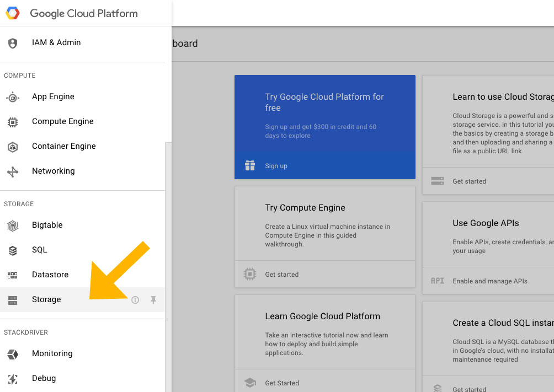Click the Networking icon
Viewport: 554px width, 392px height.
click(13, 171)
